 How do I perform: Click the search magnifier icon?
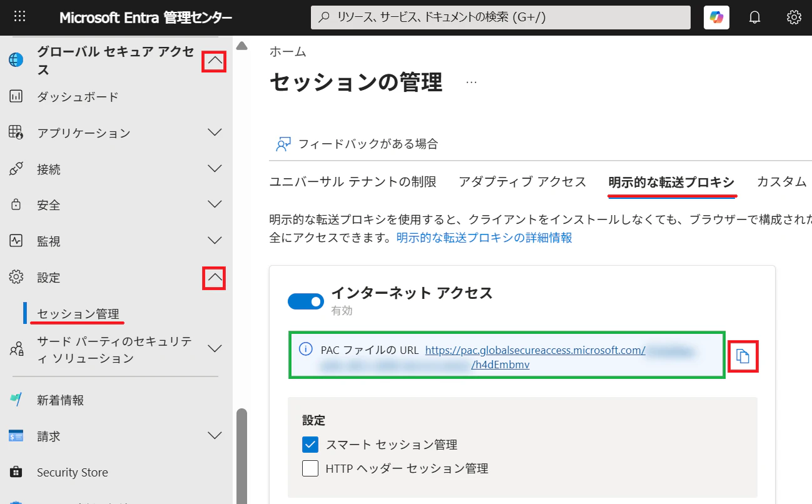(324, 18)
